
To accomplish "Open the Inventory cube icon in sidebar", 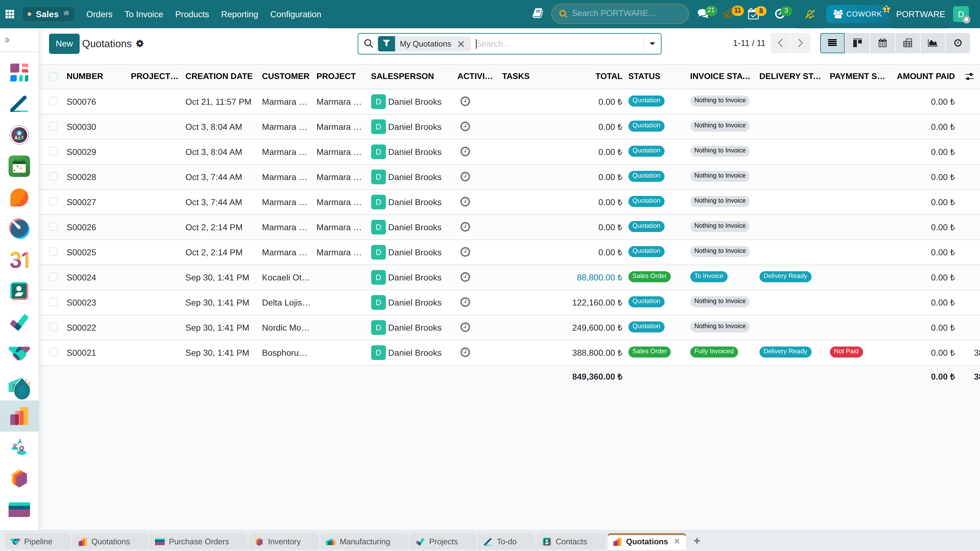I will tap(19, 479).
